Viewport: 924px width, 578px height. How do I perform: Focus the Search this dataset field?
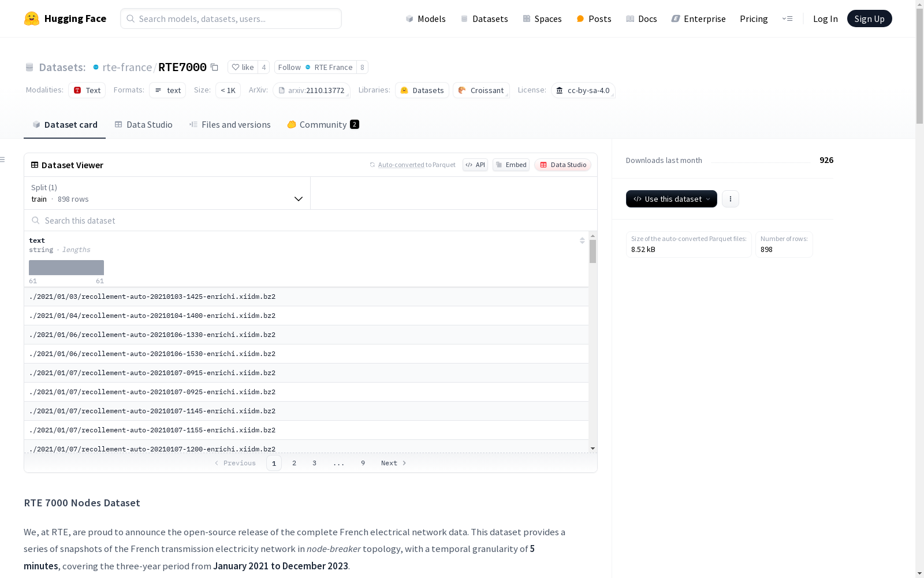click(311, 221)
